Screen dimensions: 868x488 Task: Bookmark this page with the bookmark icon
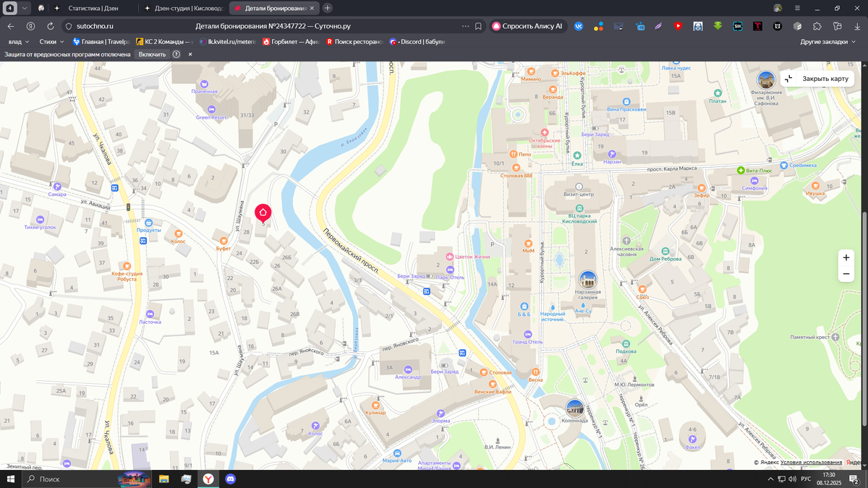(478, 26)
